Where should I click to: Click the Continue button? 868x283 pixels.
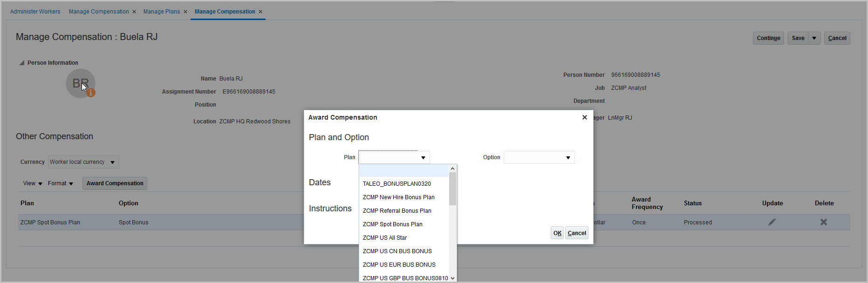click(x=768, y=38)
